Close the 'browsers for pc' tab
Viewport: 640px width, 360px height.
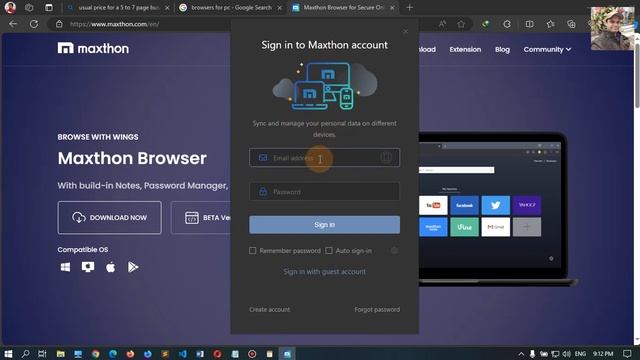(280, 7)
